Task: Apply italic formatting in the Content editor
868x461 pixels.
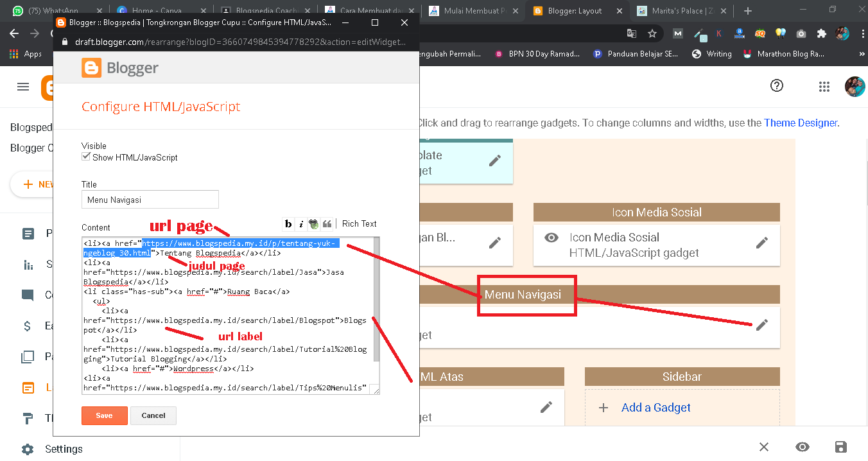Action: [300, 223]
